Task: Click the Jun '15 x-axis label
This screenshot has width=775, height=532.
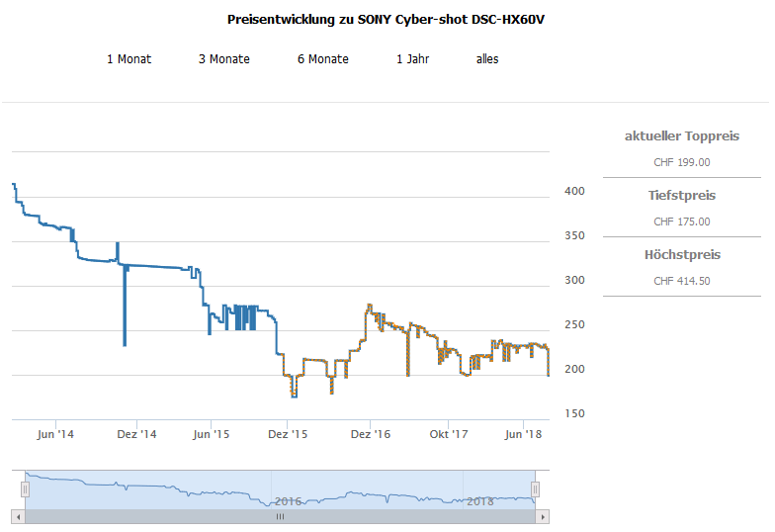Action: [212, 434]
